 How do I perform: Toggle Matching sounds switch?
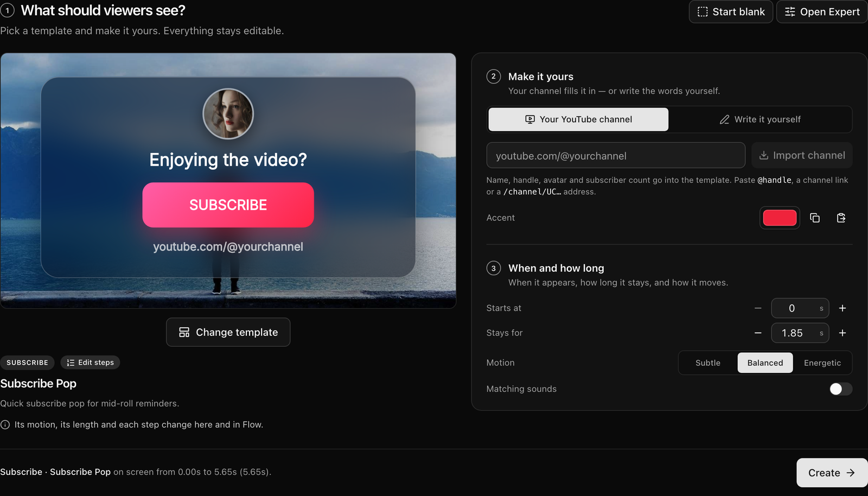(841, 389)
